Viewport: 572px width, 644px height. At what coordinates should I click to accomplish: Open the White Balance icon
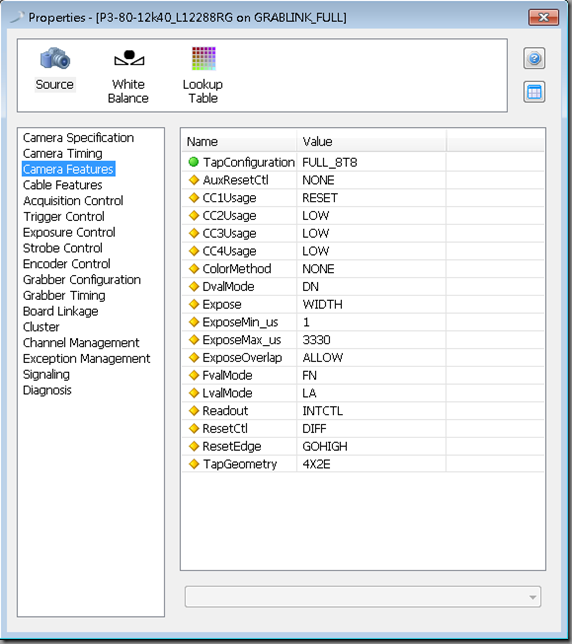[129, 58]
